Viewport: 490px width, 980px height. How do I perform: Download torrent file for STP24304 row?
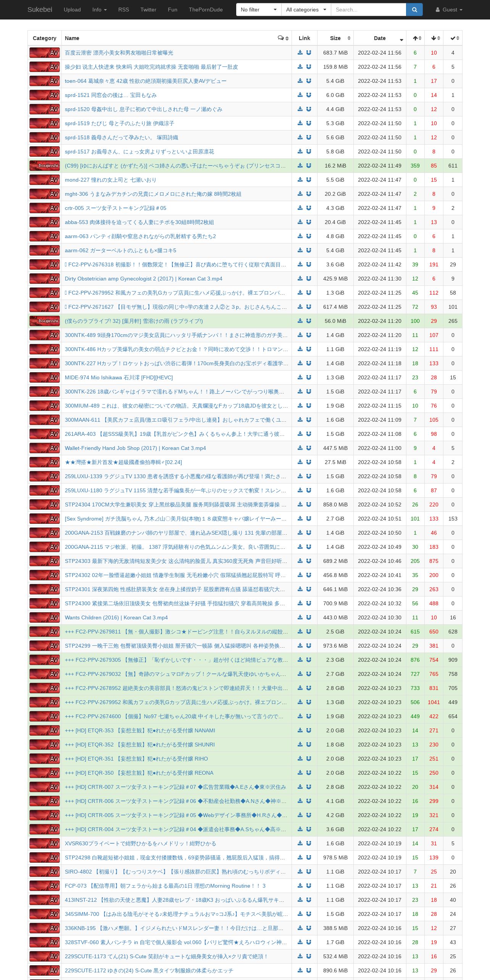(300, 505)
